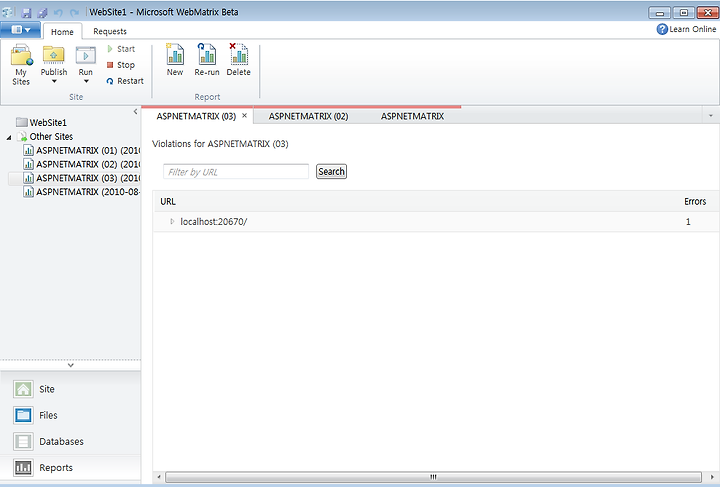Select ASPNETMATRIX (02) report in tree

tap(82, 164)
